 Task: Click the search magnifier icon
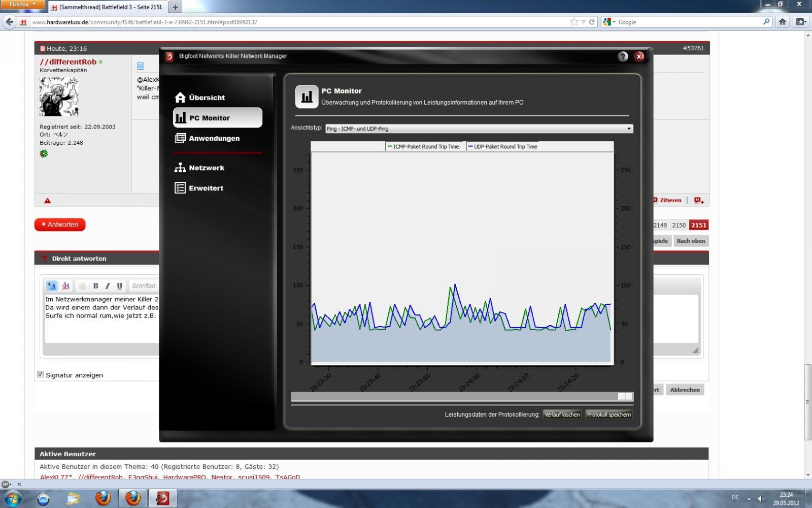click(x=766, y=22)
